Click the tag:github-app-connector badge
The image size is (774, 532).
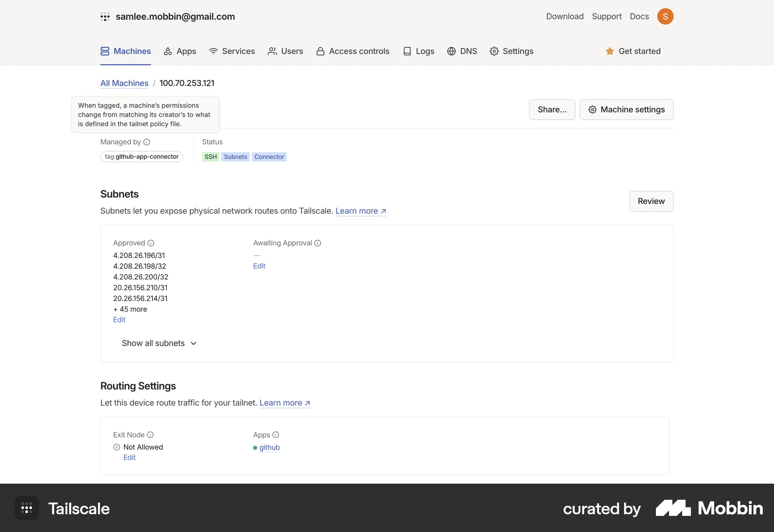pyautogui.click(x=141, y=156)
